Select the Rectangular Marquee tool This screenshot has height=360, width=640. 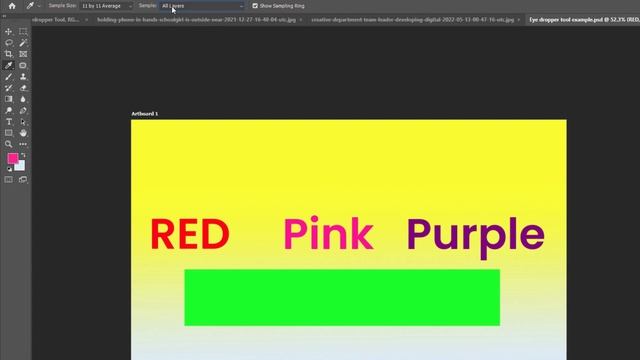click(x=23, y=31)
